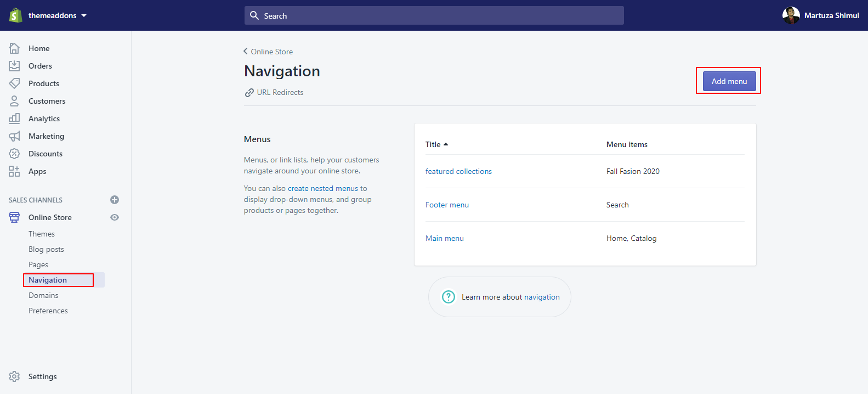The width and height of the screenshot is (868, 394).
Task: Go to the Orders section
Action: point(40,66)
